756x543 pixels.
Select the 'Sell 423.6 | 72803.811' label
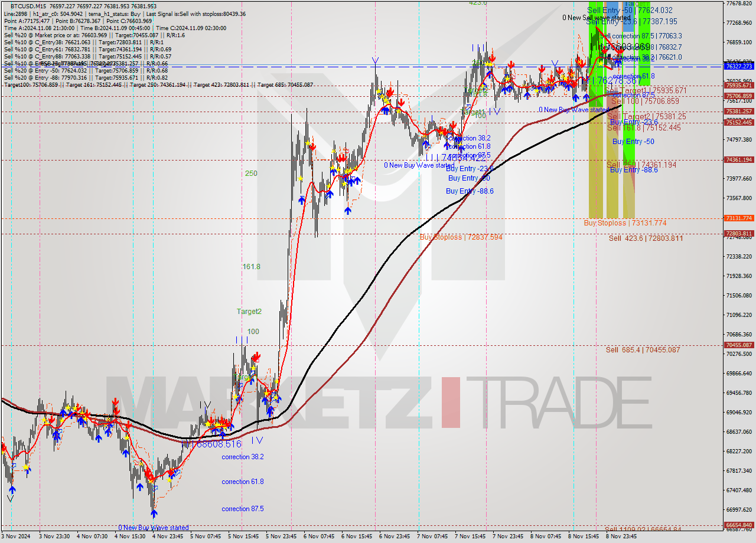tap(646, 238)
